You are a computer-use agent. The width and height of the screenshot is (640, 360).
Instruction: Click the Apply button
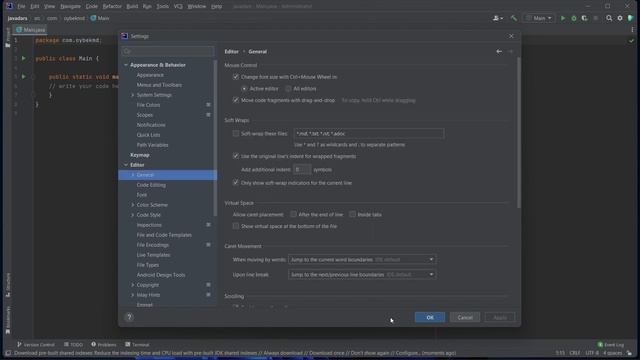[500, 317]
